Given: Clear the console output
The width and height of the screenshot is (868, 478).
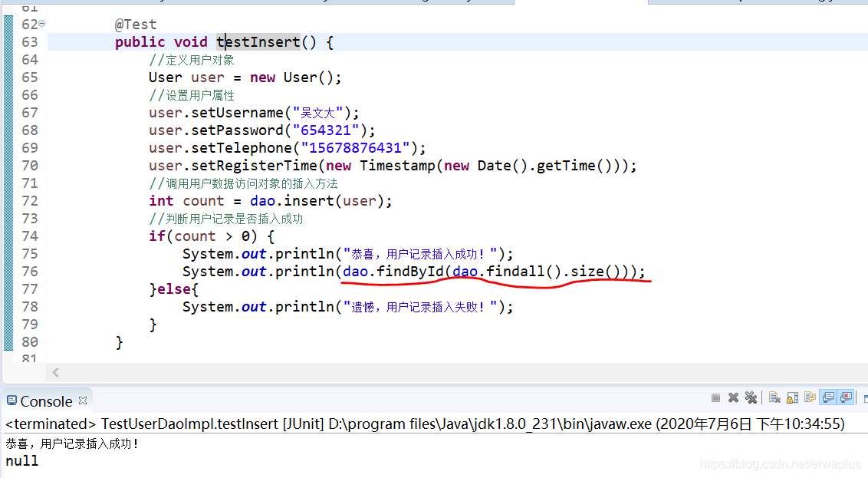Looking at the screenshot, I should 774,397.
